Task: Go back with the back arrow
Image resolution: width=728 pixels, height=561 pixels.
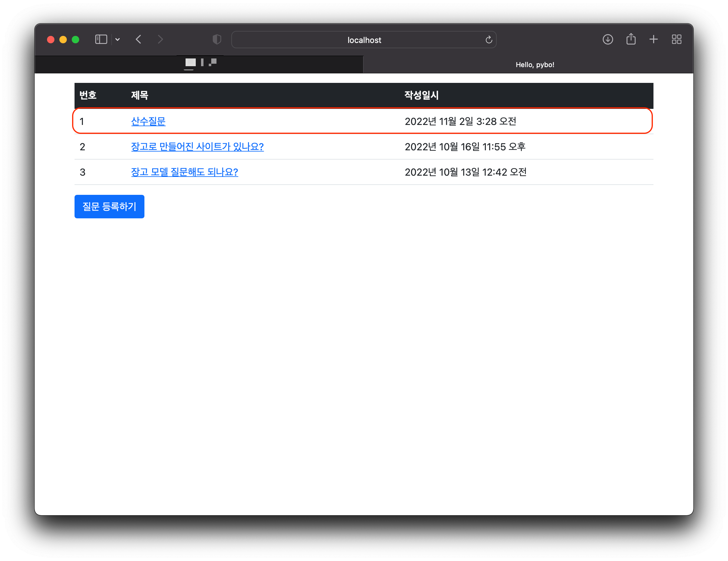Action: 139,39
